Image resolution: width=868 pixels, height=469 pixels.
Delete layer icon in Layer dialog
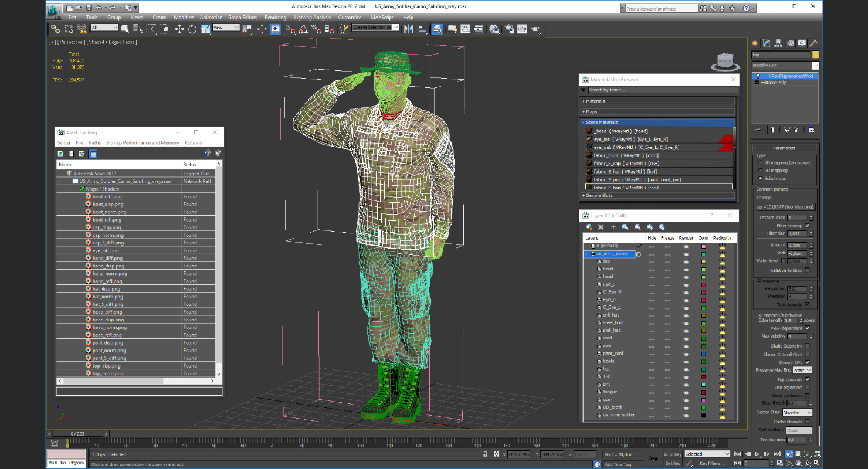coord(601,227)
